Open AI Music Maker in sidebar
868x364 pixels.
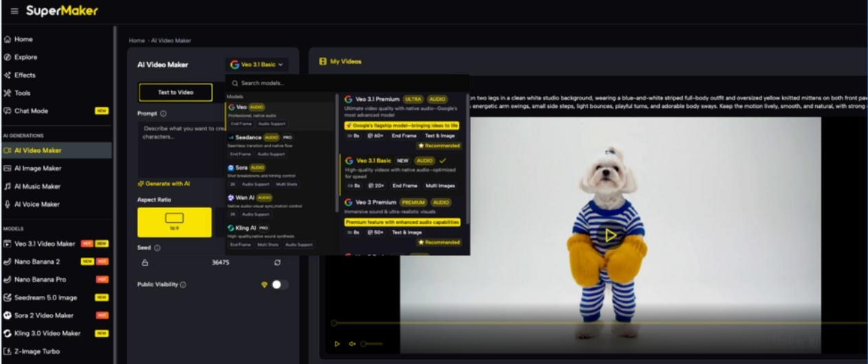[x=37, y=186]
